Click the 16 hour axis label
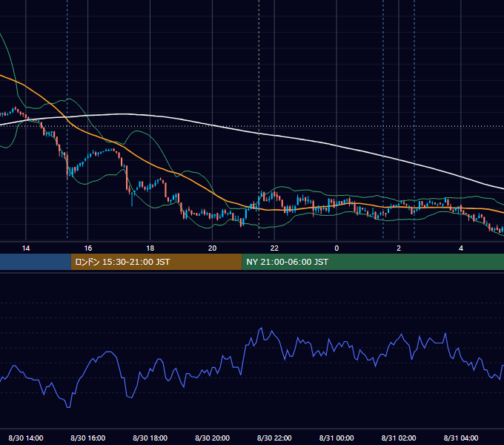This screenshot has height=445, width=504. (x=87, y=248)
